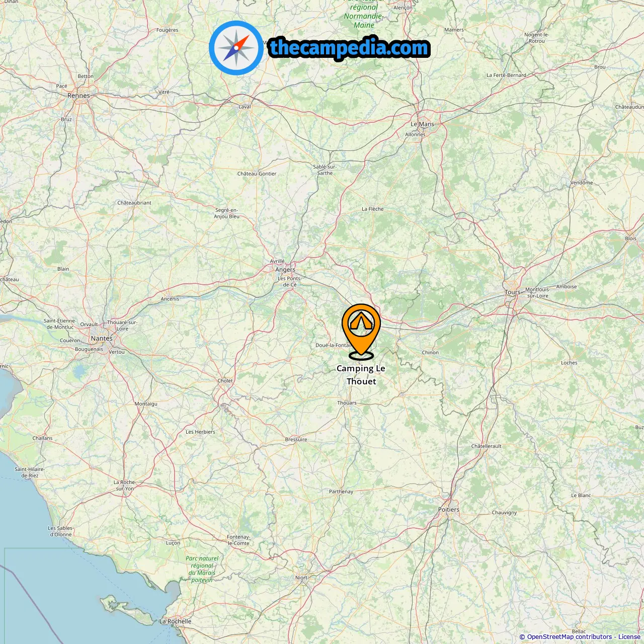Open OpenStreetMap contributors link
Viewport: 644px width, 644px height.
click(x=569, y=637)
